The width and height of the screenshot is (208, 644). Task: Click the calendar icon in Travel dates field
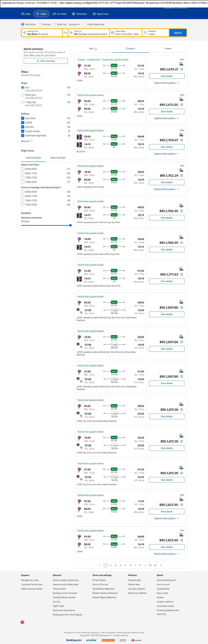(113, 33)
